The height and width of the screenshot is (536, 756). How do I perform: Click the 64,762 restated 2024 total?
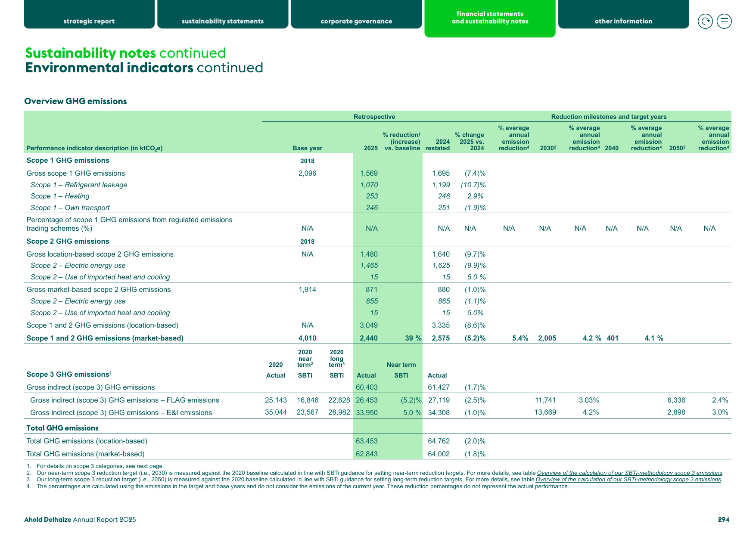pos(439,441)
